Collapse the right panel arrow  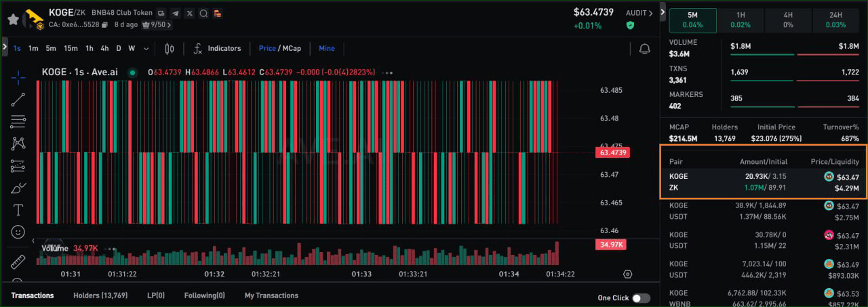tap(662, 12)
